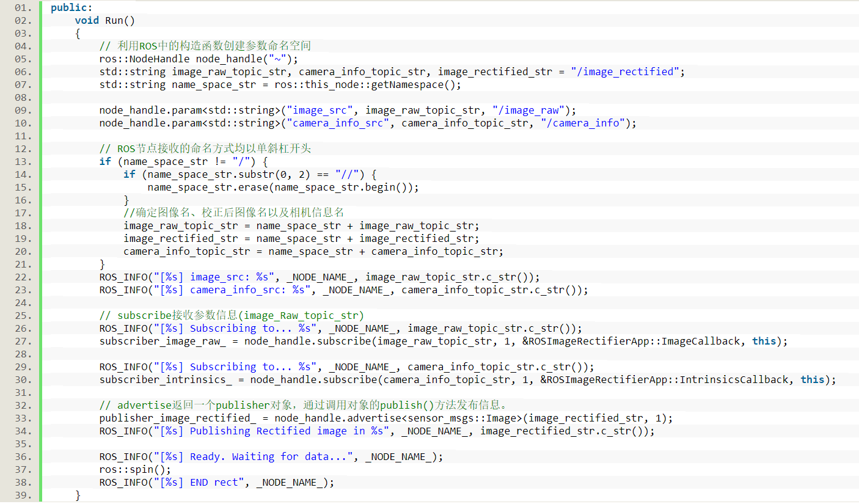Click the string "/image_rectified" on line 06
The image size is (859, 504).
624,71
